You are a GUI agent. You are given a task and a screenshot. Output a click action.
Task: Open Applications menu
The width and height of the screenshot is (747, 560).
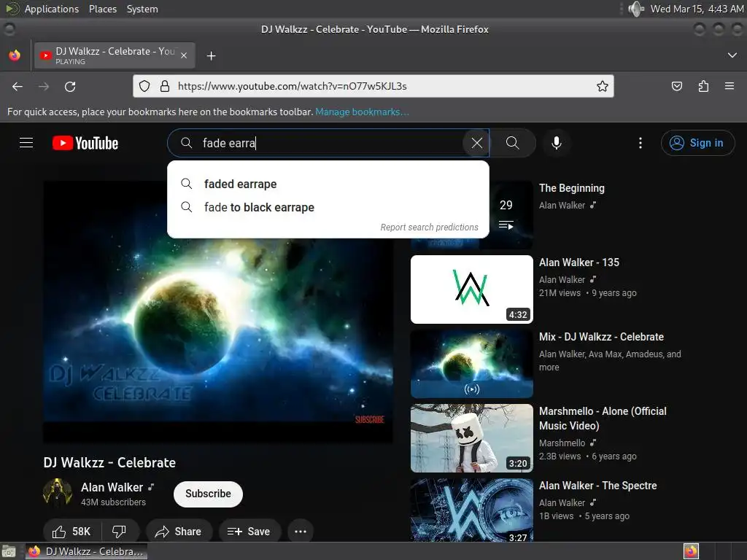point(52,9)
